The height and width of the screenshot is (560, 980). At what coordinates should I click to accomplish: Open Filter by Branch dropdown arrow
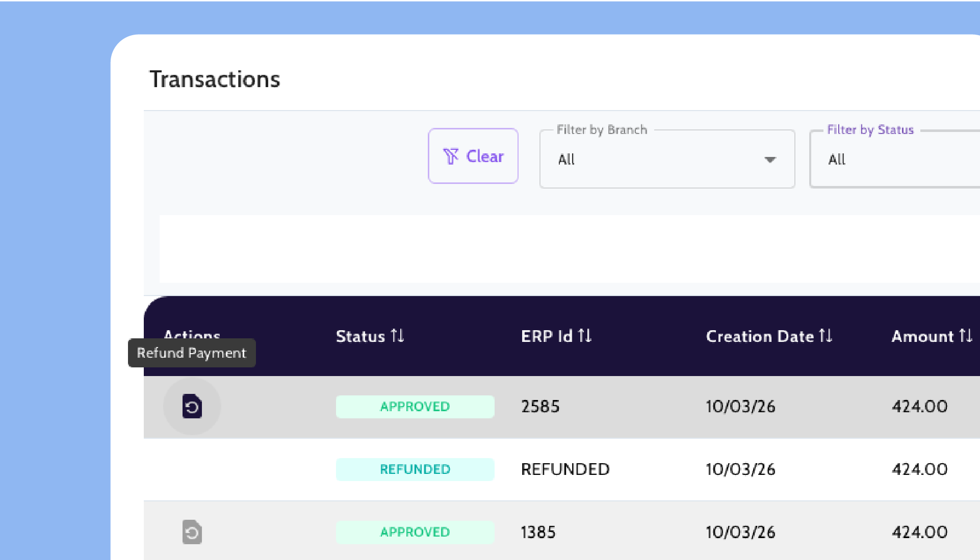coord(770,160)
